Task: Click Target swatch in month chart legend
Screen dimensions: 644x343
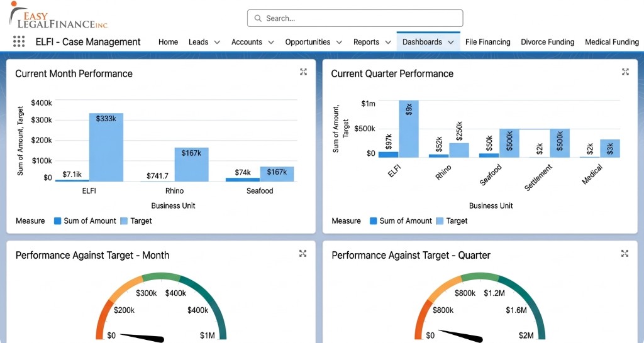Action: click(124, 220)
